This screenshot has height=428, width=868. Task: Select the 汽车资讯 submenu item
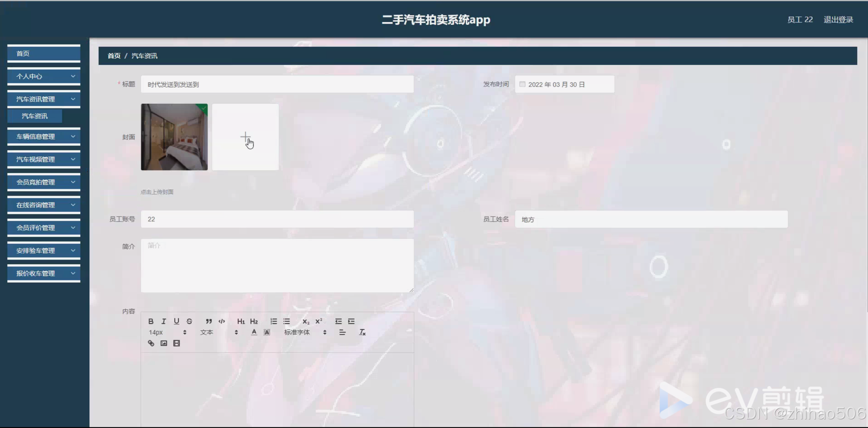35,116
